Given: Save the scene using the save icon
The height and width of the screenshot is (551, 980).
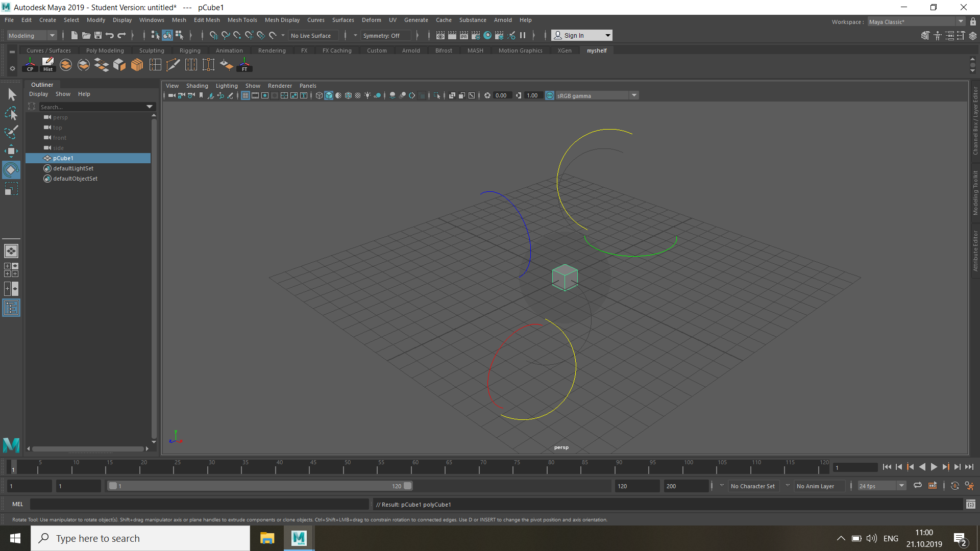Looking at the screenshot, I should tap(97, 35).
